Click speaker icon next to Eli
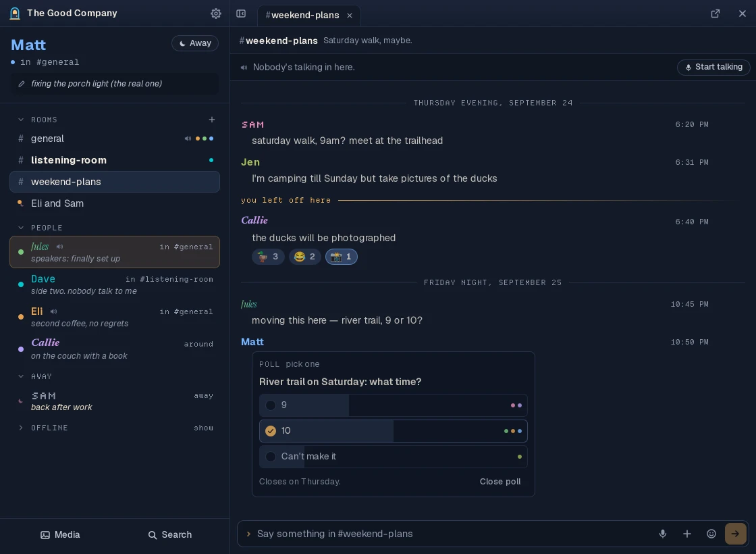Image resolution: width=756 pixels, height=554 pixels. click(x=53, y=311)
